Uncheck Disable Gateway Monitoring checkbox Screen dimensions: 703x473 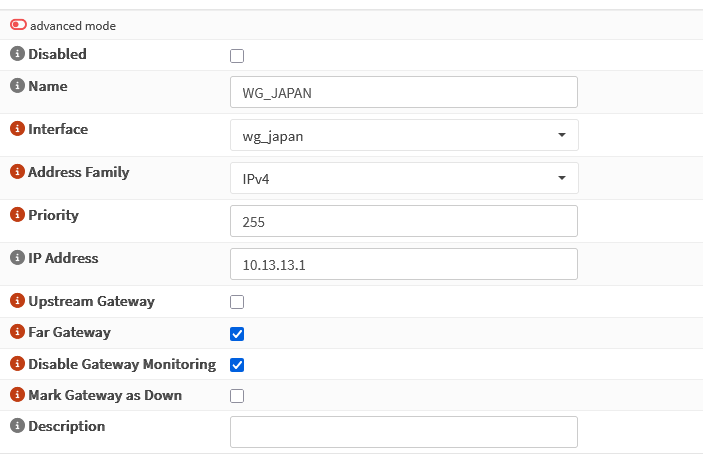(x=237, y=365)
